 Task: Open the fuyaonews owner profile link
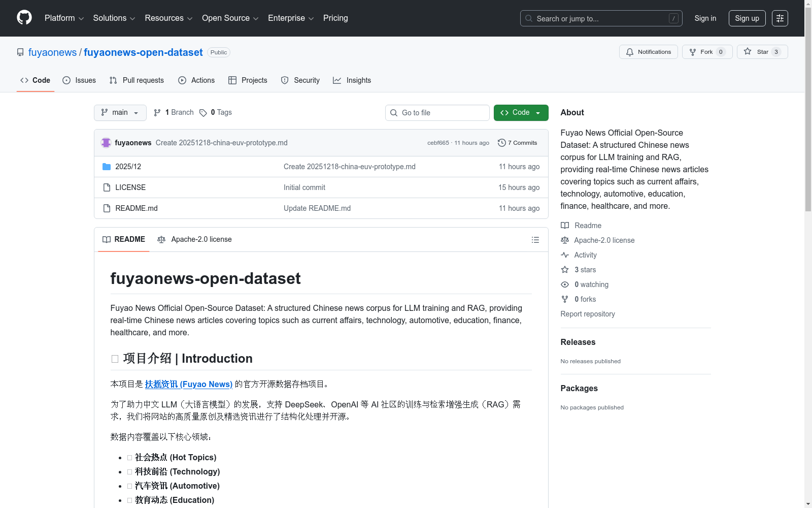click(53, 52)
